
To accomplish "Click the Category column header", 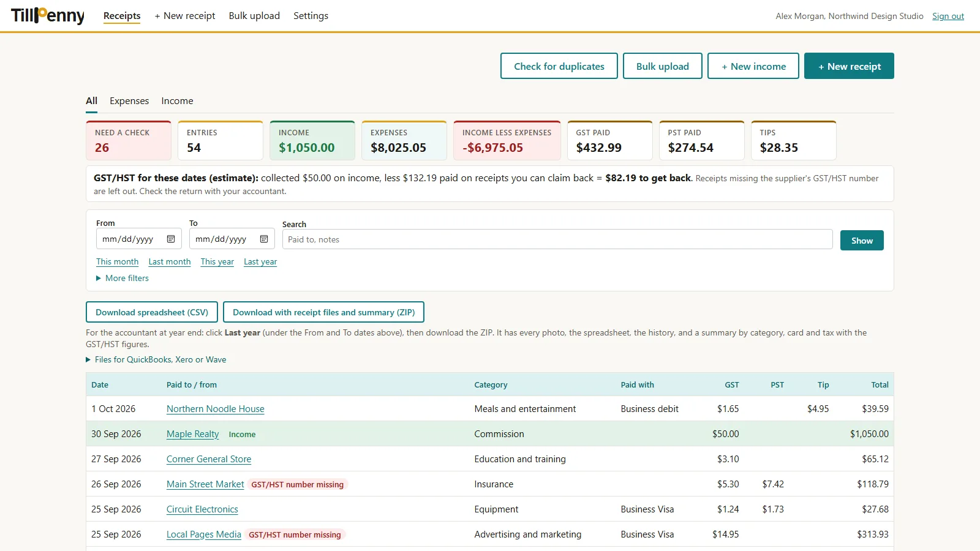I will tap(491, 385).
